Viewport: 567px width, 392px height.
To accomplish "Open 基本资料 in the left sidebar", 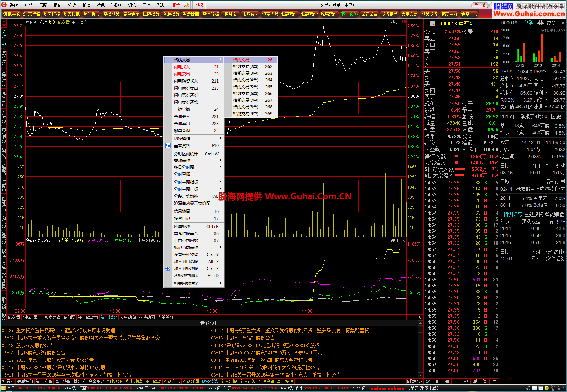I will tap(4, 79).
